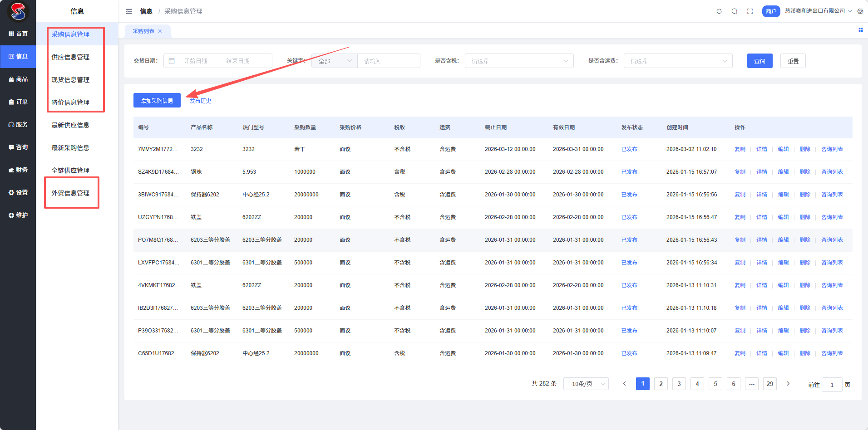Screen dimensions: 868x430
Task: Click the 查询 button
Action: pyautogui.click(x=759, y=61)
